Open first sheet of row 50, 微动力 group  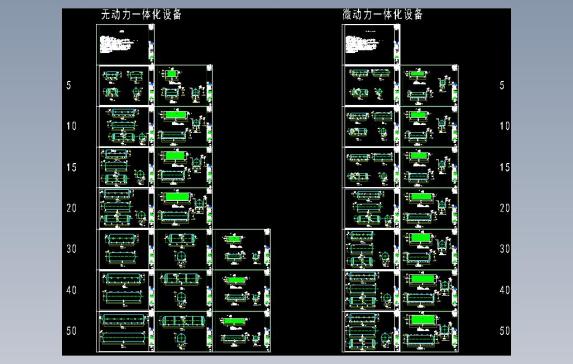click(371, 332)
